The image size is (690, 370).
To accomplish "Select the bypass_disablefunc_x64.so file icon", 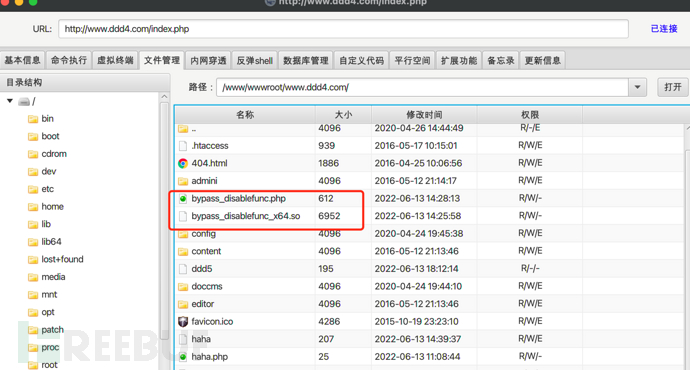I will [183, 216].
